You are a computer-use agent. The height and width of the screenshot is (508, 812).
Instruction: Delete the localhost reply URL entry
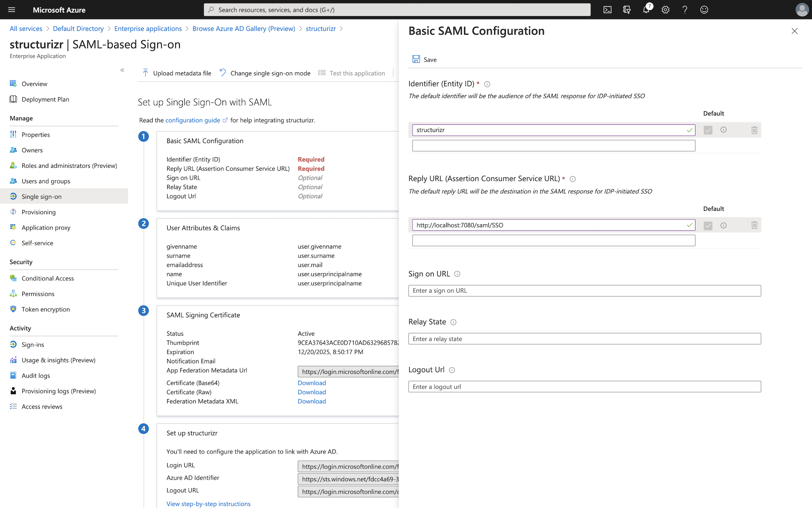click(x=754, y=225)
